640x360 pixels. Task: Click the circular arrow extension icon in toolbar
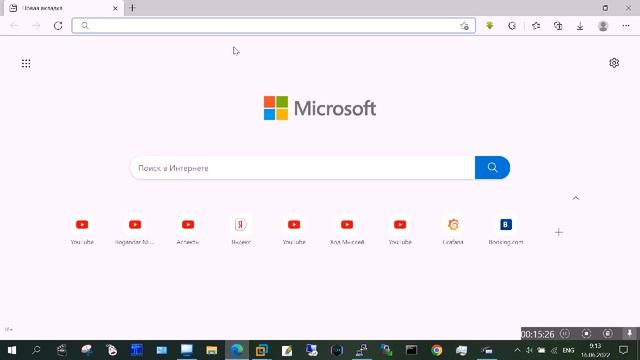tap(512, 26)
